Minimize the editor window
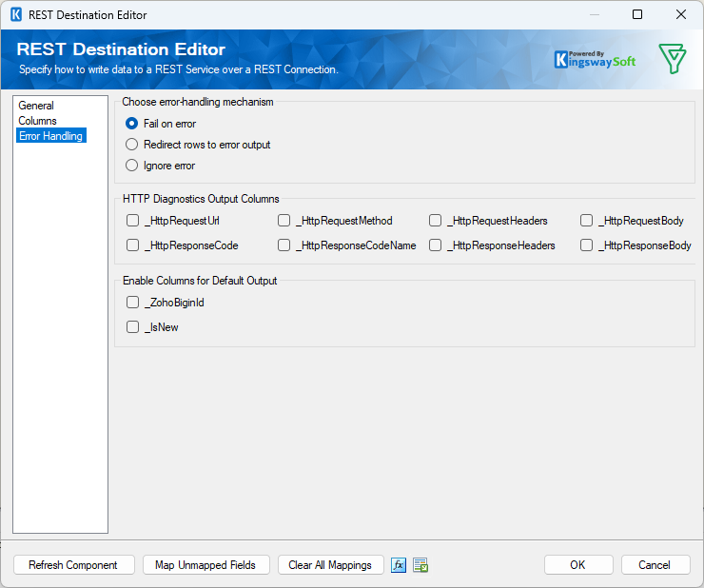The image size is (704, 588). (595, 14)
